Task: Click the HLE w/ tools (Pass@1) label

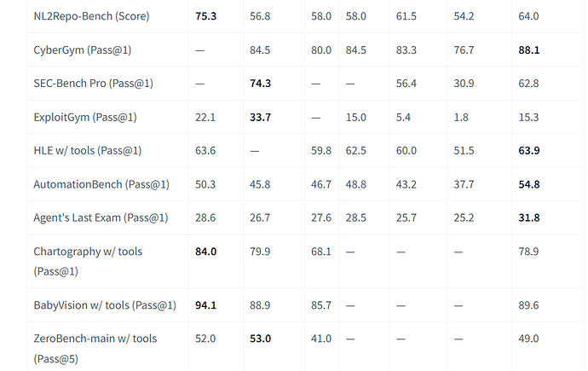Action: pos(88,150)
